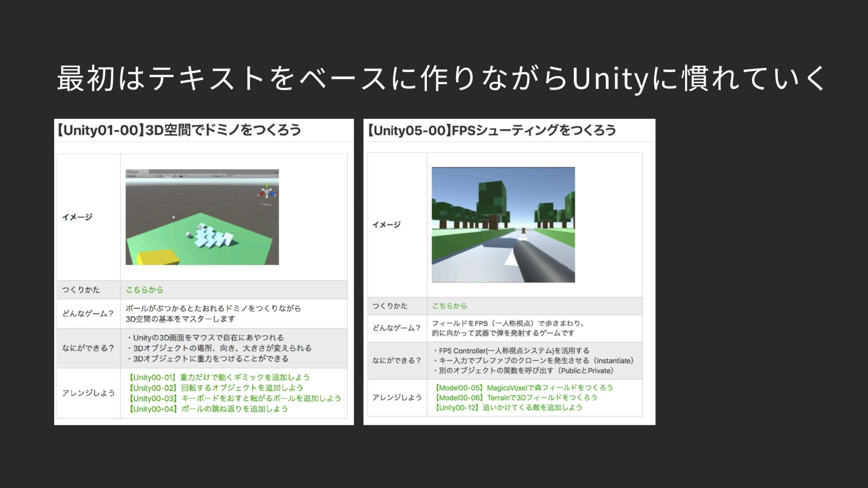Click the 【Unity01-00】 domino heading
Screen dimensions: 868x488
(x=179, y=130)
